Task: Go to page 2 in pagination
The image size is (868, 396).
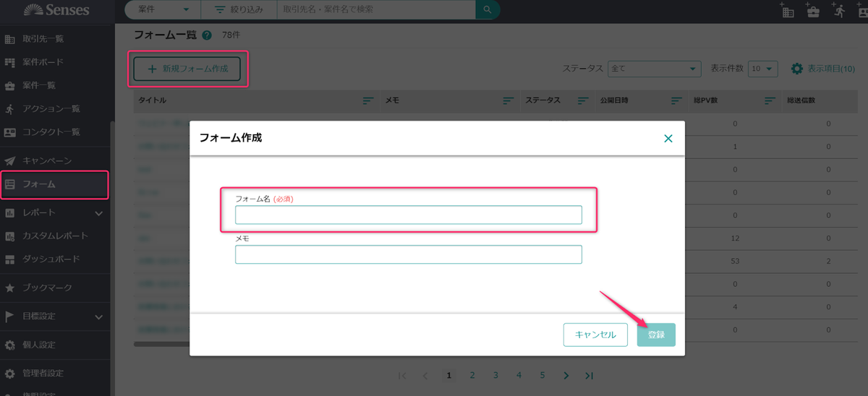Action: tap(472, 375)
